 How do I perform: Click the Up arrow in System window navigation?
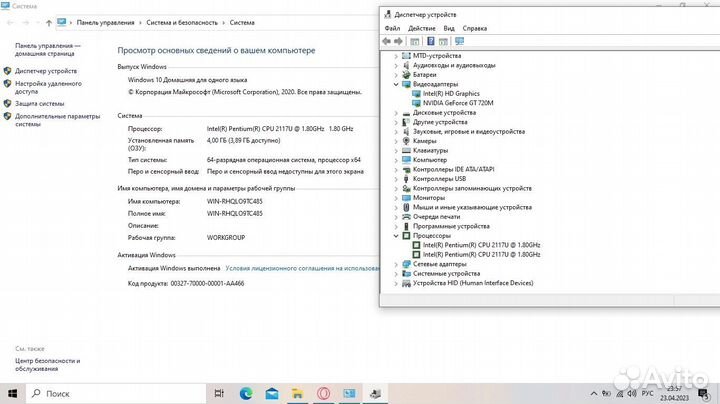tap(49, 22)
